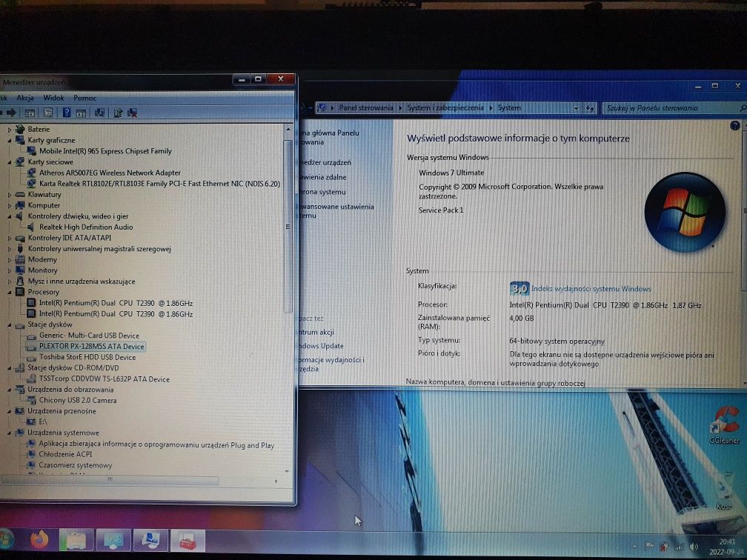Open 'Indeks wydajności systemu Windows' link
747x560 pixels.
(591, 289)
